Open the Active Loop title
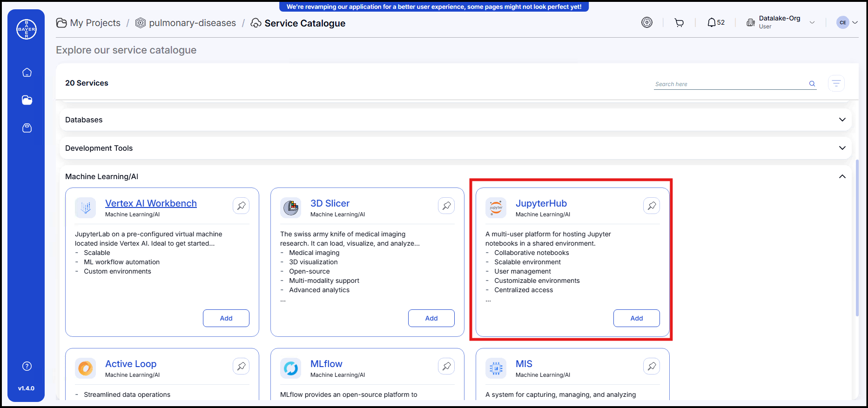 tap(131, 364)
